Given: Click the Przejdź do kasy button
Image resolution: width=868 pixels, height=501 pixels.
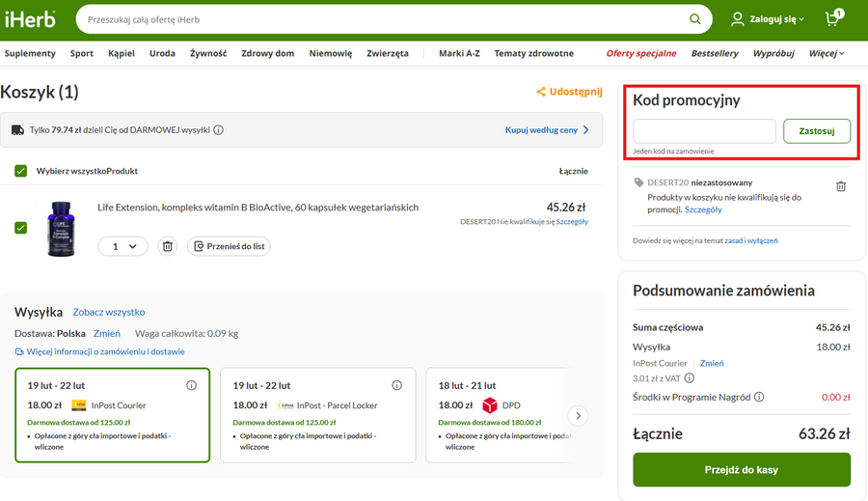Looking at the screenshot, I should coord(741,470).
